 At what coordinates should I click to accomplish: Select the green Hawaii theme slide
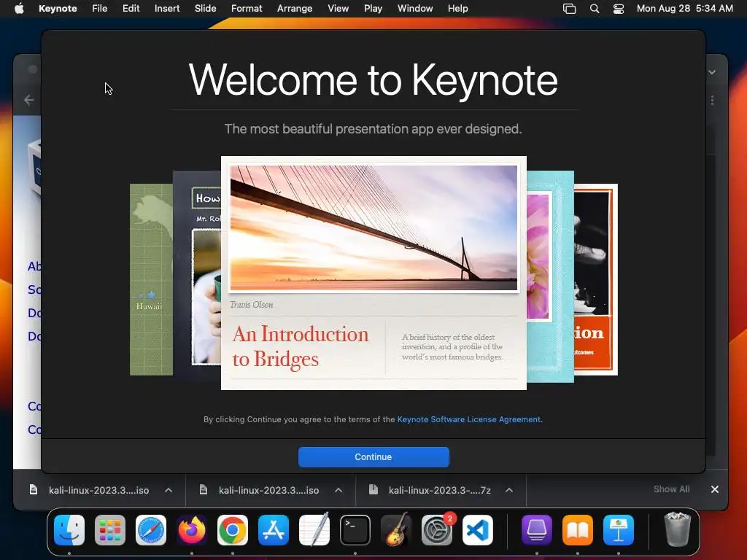(151, 279)
